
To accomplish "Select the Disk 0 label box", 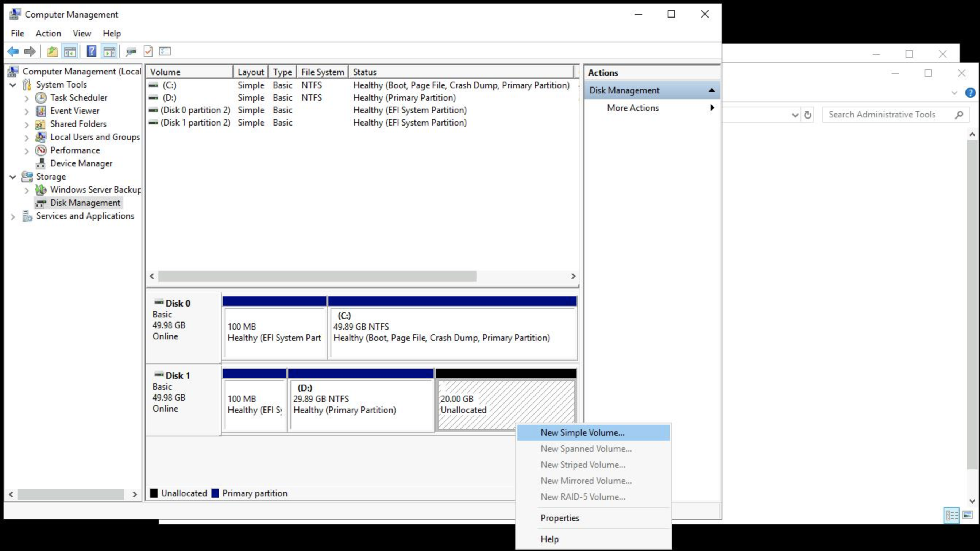I will 184,327.
